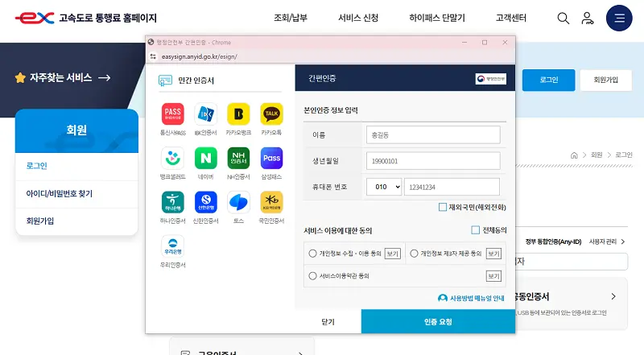Select the PASS carrier certificate icon
The width and height of the screenshot is (644, 355).
click(x=173, y=114)
